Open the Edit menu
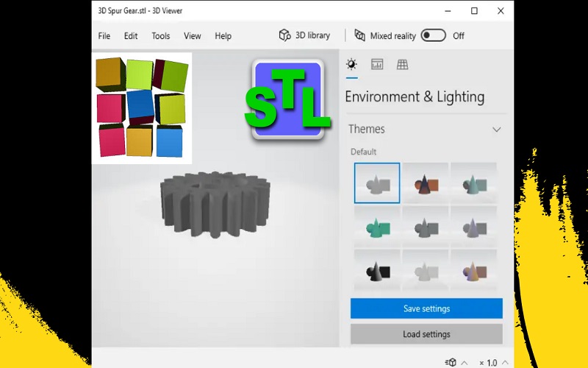 coord(131,36)
